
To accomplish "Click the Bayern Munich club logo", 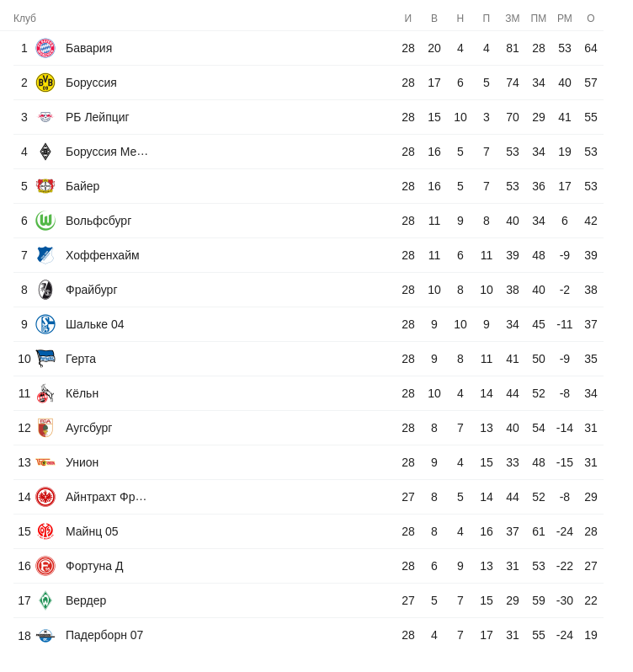I will click(45, 48).
